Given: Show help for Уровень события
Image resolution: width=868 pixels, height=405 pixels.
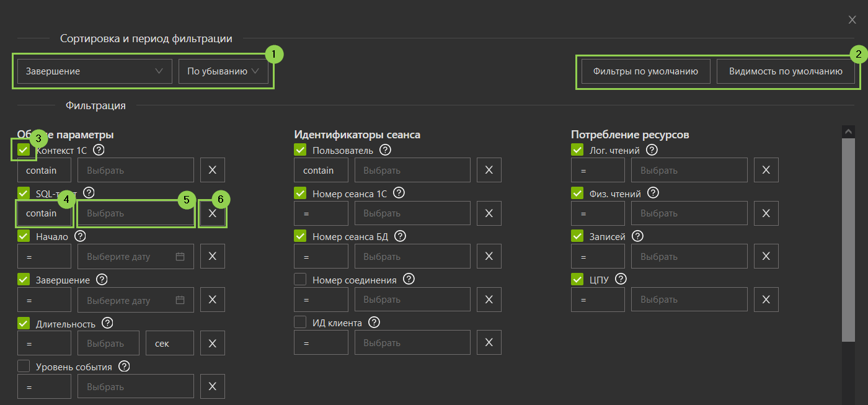Looking at the screenshot, I should 124,366.
